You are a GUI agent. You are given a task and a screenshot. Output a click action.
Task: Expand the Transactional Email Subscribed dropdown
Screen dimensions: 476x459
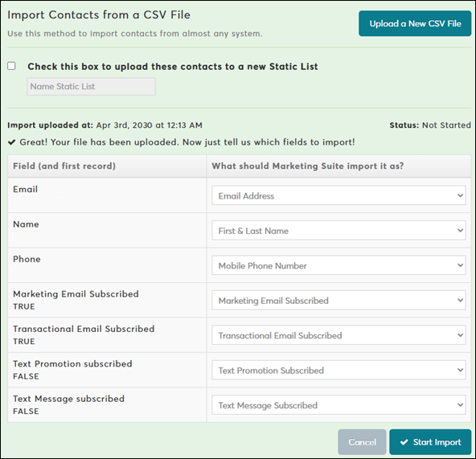pos(339,335)
